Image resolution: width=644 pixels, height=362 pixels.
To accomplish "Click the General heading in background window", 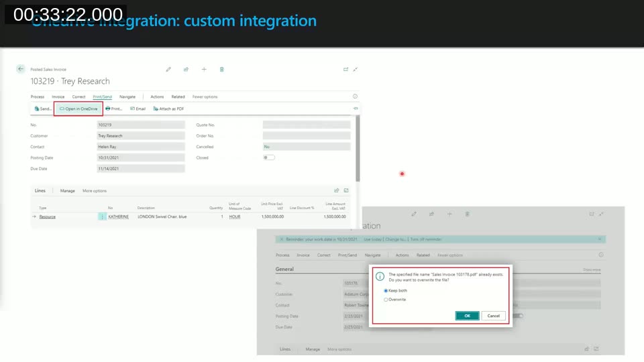I will [284, 269].
